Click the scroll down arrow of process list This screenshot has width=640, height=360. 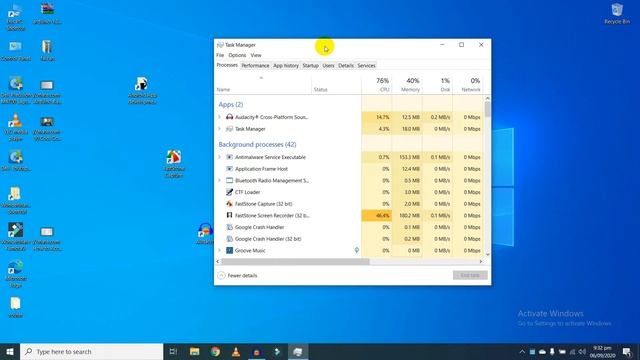[x=487, y=254]
